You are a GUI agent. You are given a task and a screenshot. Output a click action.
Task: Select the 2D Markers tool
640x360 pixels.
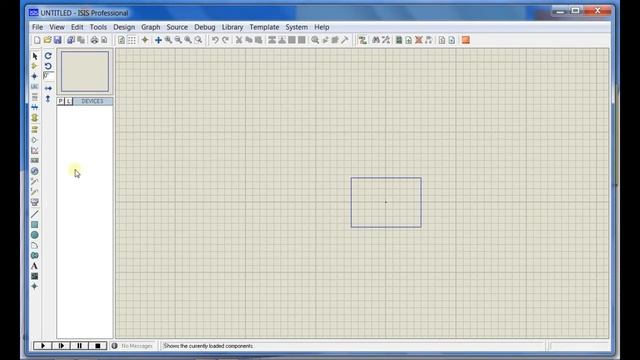[35, 287]
